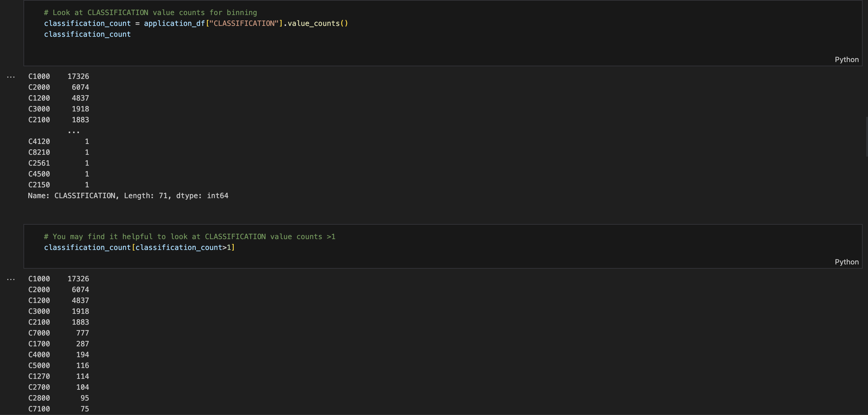Click Python language label of first cell
868x415 pixels.
point(846,60)
